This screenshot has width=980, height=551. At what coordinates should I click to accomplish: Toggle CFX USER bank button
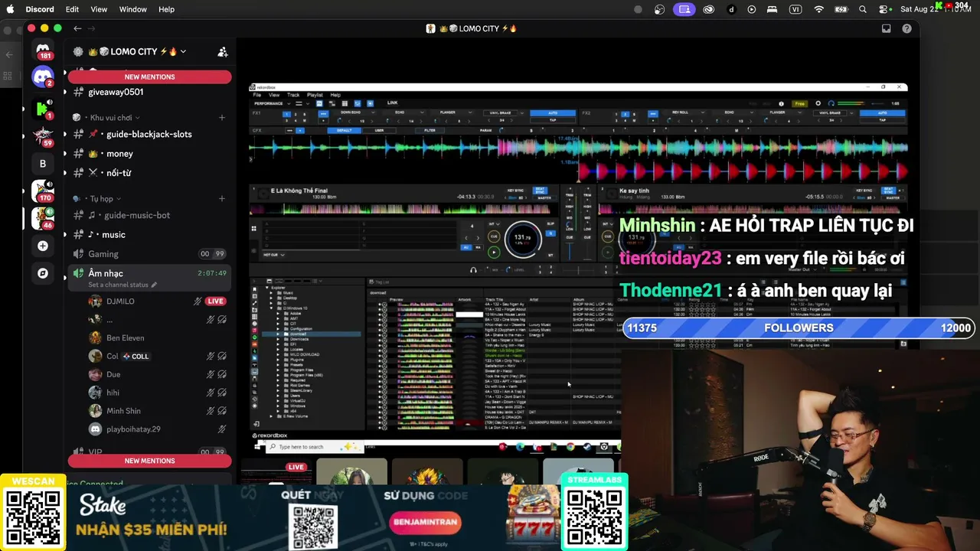coord(379,130)
